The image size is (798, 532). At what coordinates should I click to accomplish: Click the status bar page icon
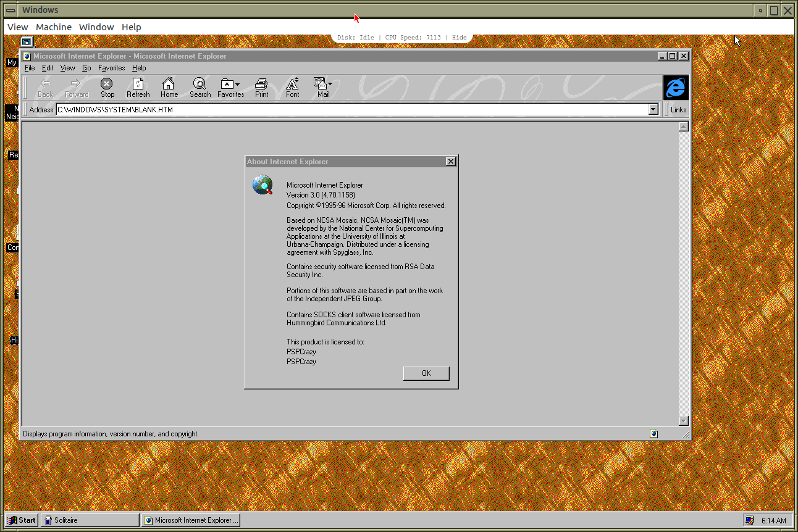click(654, 434)
